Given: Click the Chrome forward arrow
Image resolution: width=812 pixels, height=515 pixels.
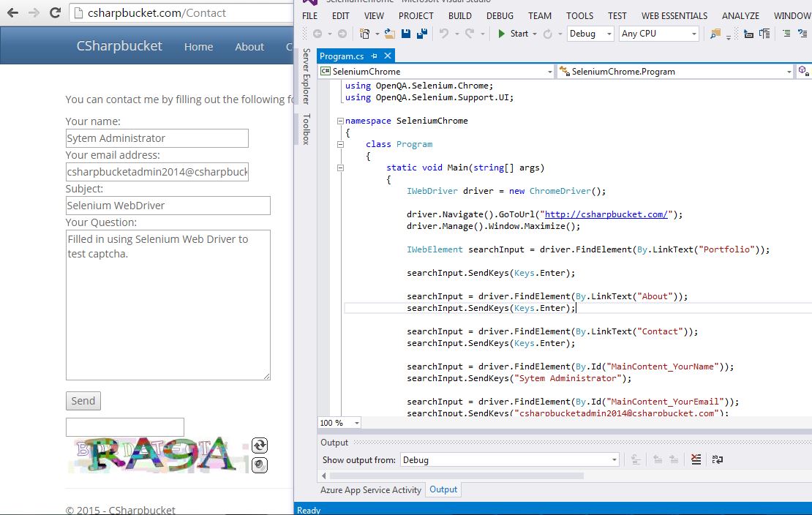Looking at the screenshot, I should 34,13.
